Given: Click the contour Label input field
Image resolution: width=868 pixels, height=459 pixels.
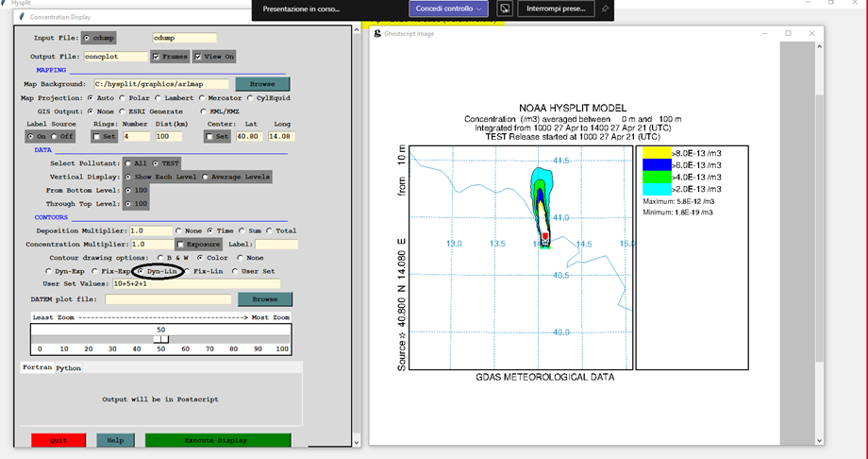Looking at the screenshot, I should coord(276,245).
